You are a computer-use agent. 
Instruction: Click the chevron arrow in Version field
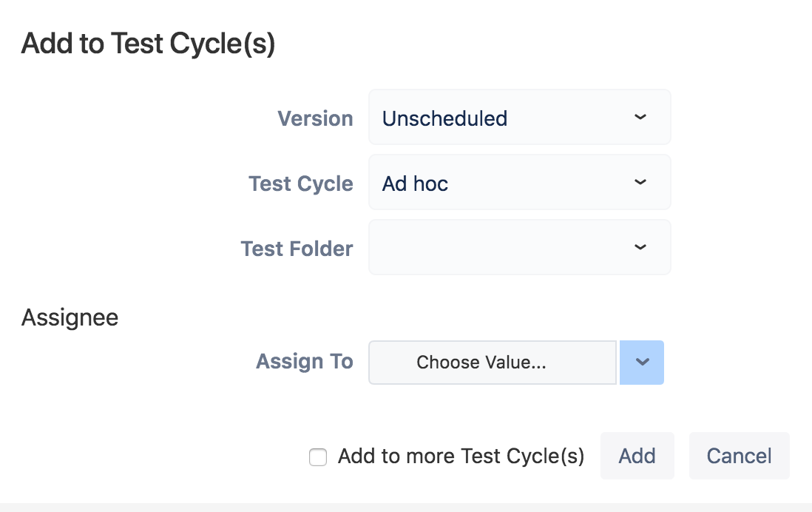pyautogui.click(x=640, y=117)
